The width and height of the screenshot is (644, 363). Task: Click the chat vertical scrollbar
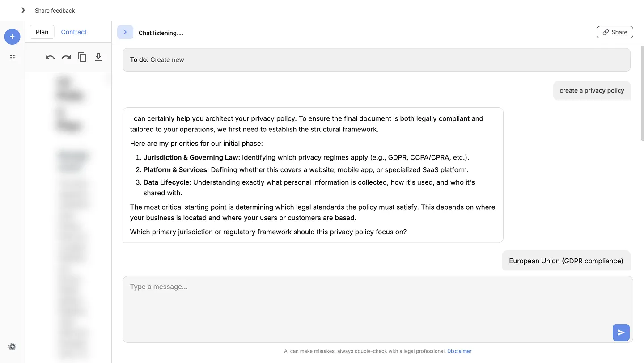642,94
